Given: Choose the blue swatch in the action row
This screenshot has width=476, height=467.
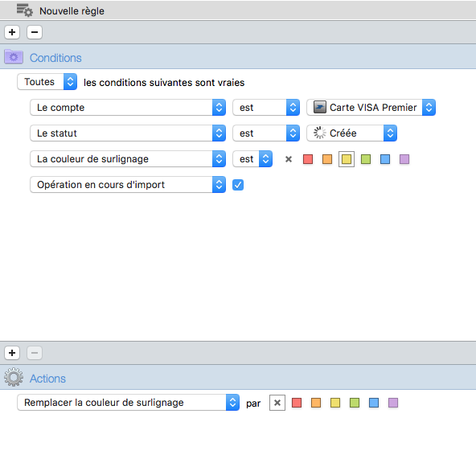Looking at the screenshot, I should [x=374, y=403].
